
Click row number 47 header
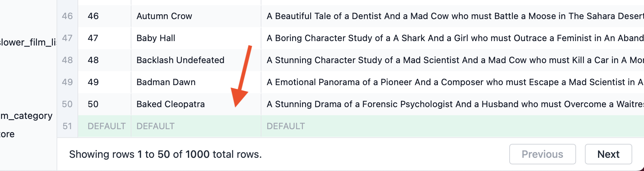tap(68, 38)
